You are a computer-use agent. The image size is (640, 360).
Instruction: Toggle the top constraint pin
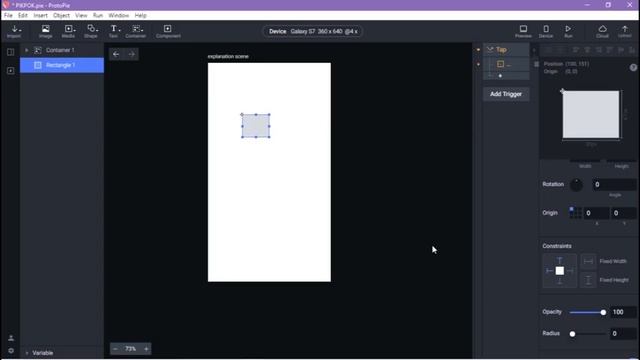coord(560,260)
